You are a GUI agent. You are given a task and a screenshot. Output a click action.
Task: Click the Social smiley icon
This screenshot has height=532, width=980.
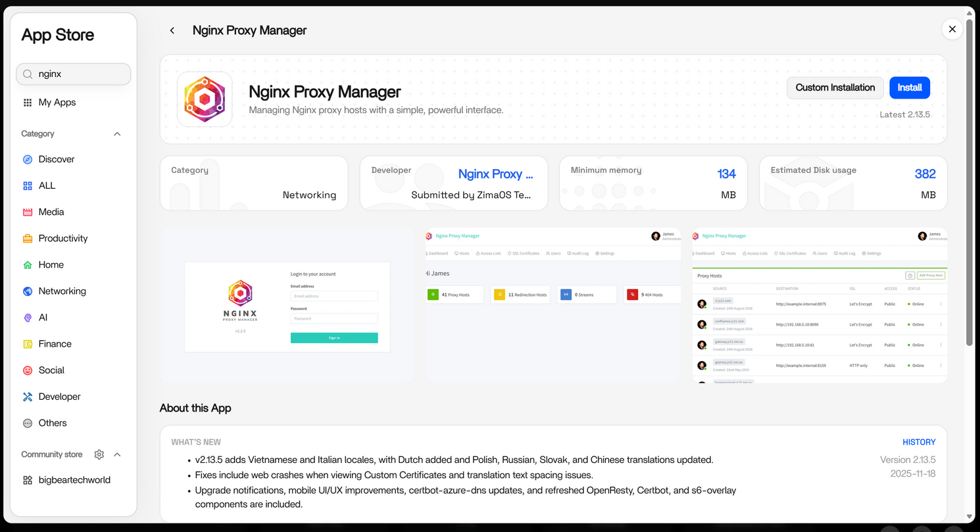tap(28, 370)
